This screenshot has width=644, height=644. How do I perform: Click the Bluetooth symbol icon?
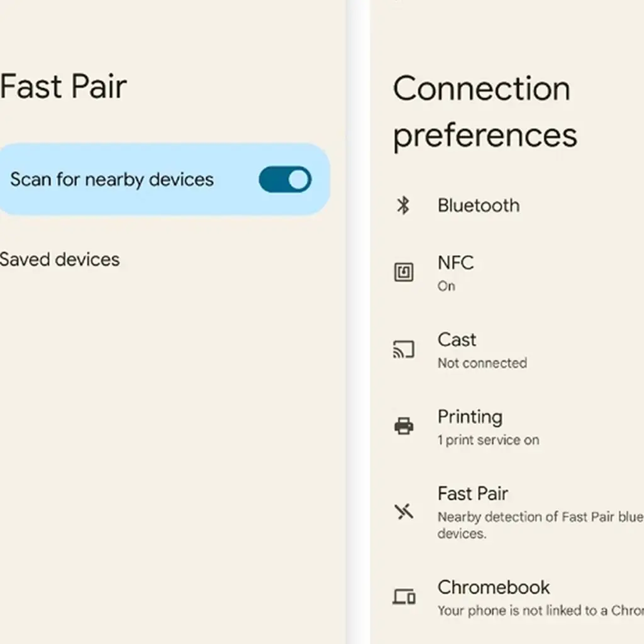point(403,205)
